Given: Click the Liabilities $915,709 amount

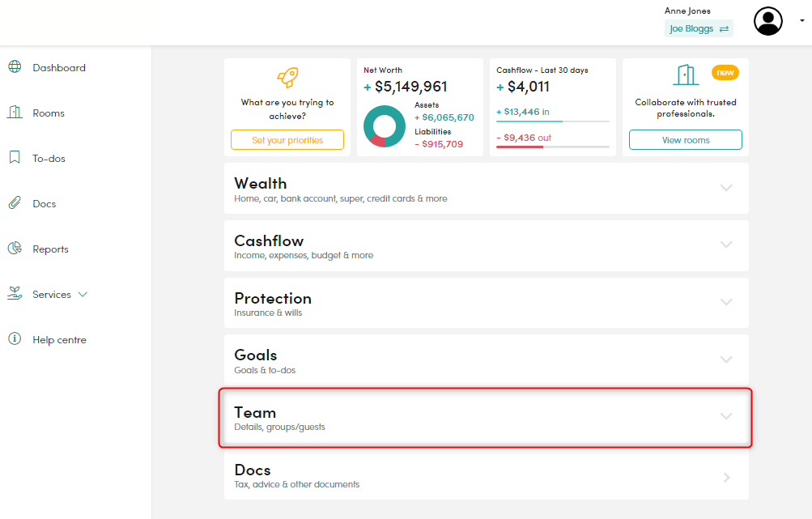Looking at the screenshot, I should click(439, 144).
